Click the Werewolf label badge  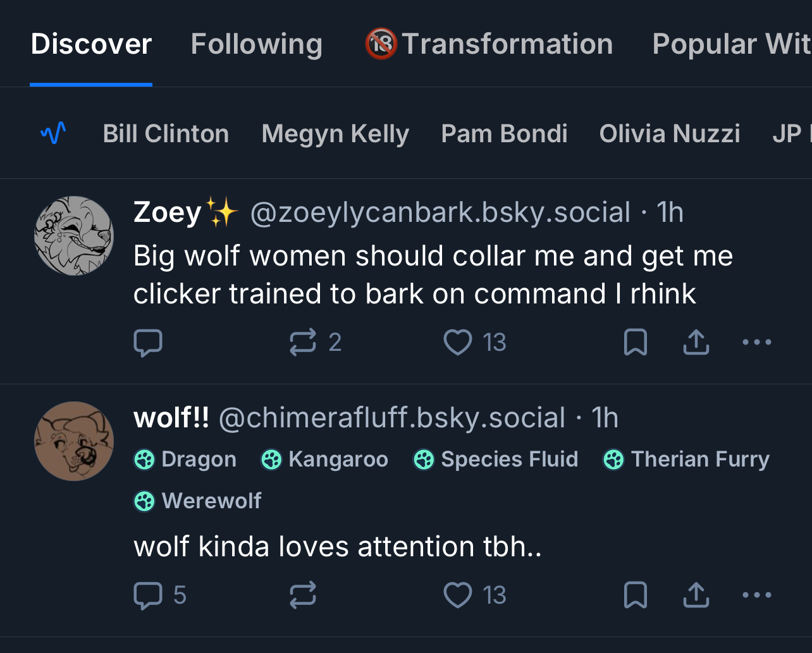click(198, 501)
